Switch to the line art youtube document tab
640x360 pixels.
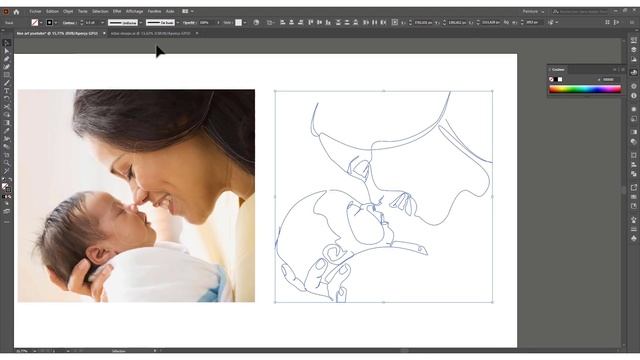tap(57, 33)
